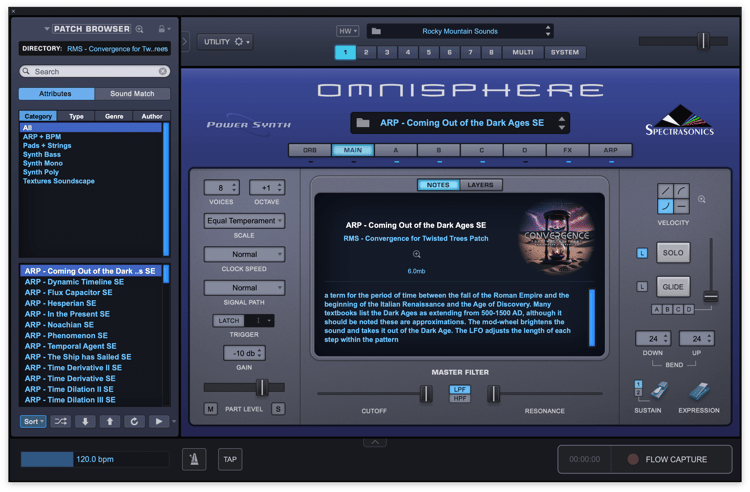
Task: Open the Layers tab
Action: pos(480,185)
